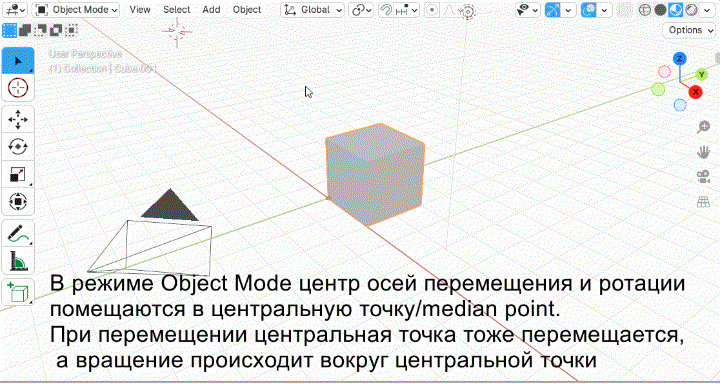
Task: Click the hand pan view icon
Action: (703, 152)
